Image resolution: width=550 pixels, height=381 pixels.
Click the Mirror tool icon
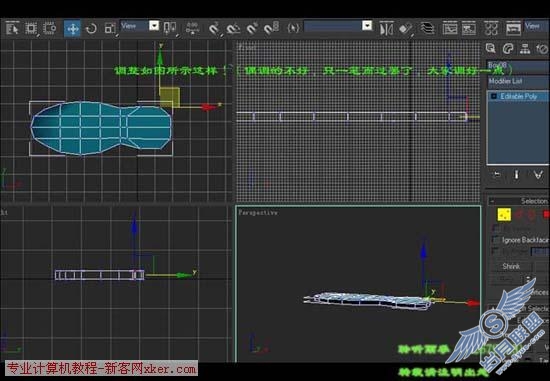tap(386, 28)
